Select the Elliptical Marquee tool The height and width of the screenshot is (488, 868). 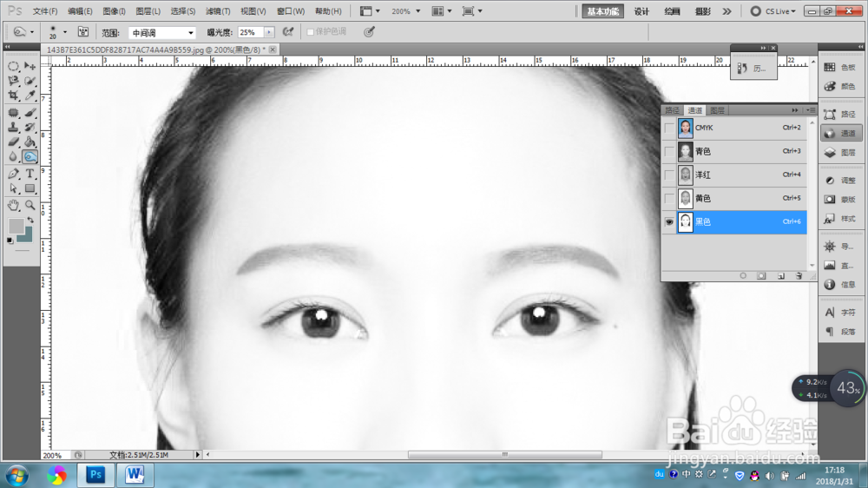click(13, 67)
